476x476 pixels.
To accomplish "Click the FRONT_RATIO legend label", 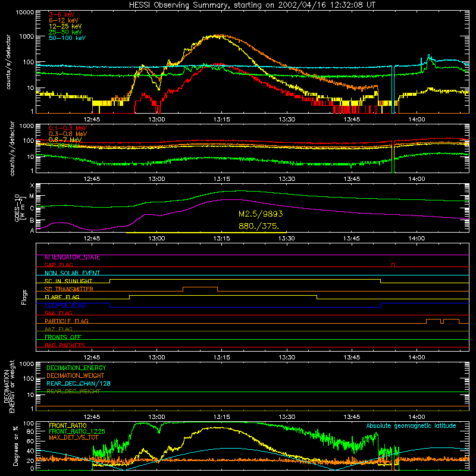I will [x=68, y=425].
